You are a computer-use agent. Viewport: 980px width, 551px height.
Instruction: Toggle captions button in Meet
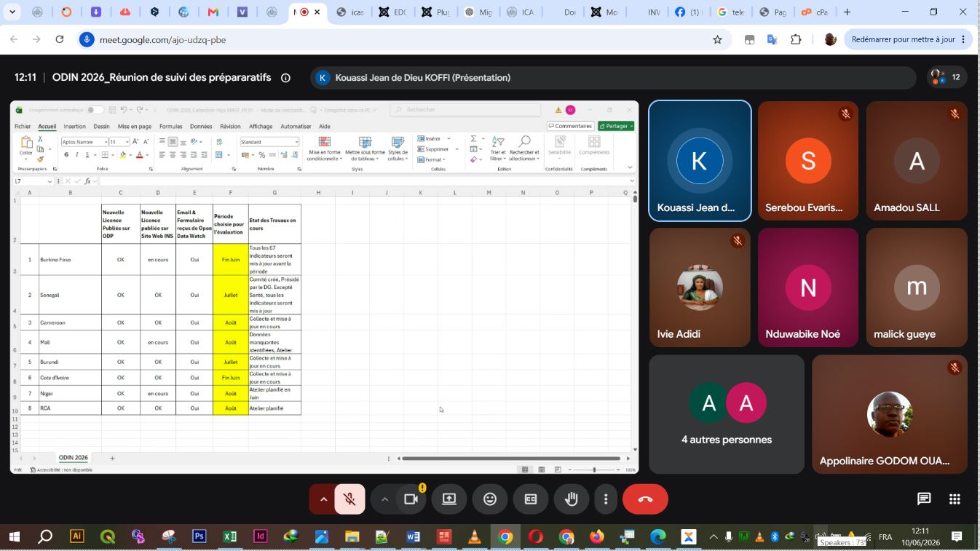tap(531, 499)
